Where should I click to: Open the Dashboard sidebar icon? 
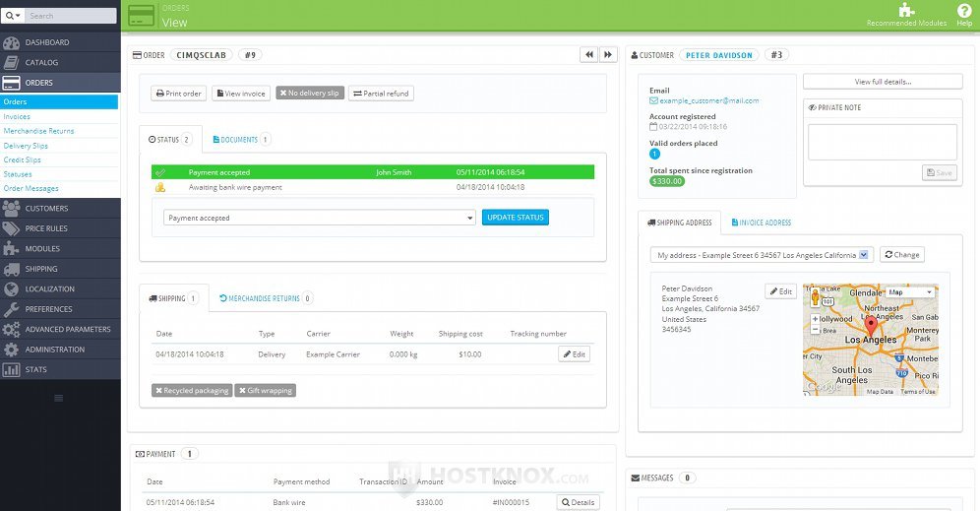[11, 42]
